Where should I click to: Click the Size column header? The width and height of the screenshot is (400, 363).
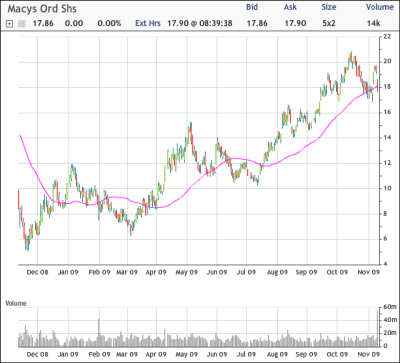point(329,7)
